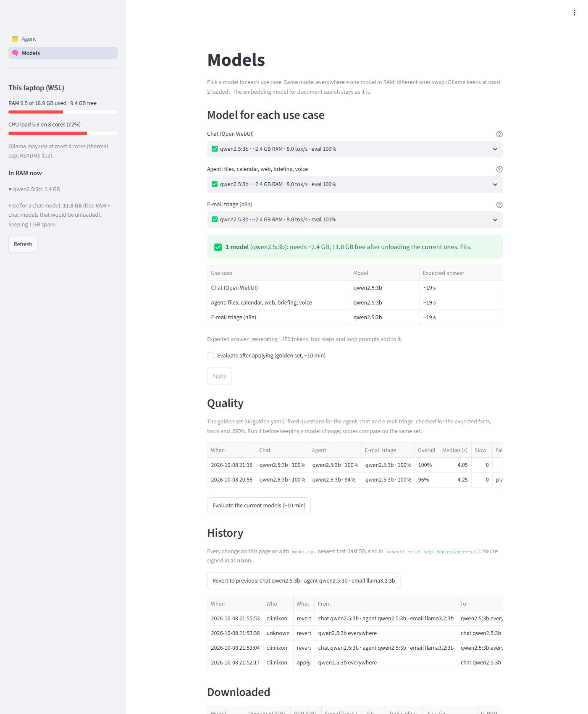Click help icon for Chat (Open WebUI)
This screenshot has height=714, width=588.
click(x=499, y=134)
